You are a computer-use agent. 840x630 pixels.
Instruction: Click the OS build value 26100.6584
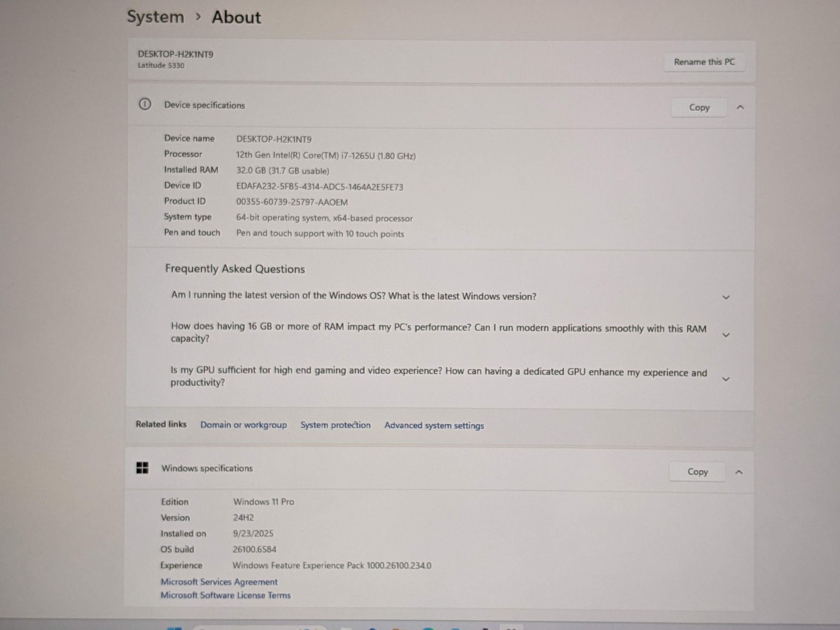click(x=255, y=550)
